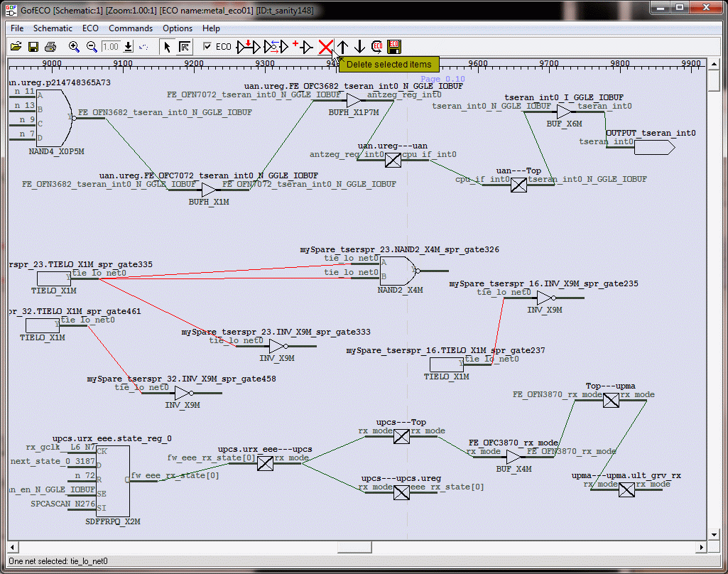The width and height of the screenshot is (728, 574).
Task: Click the up arrow toolbar icon
Action: 343,47
